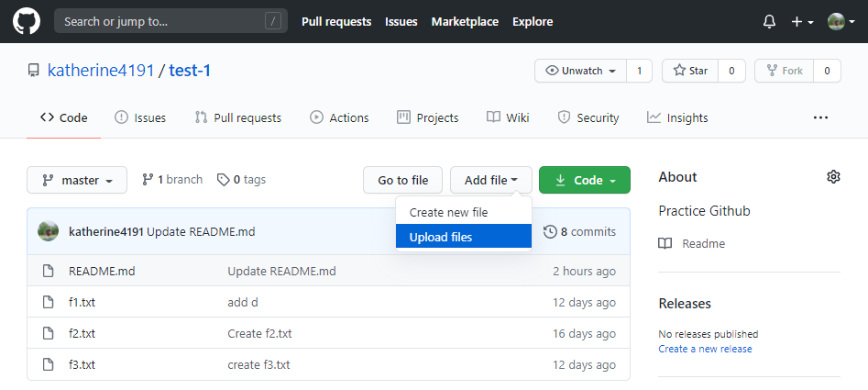Open the GitHub home logo

tap(26, 22)
